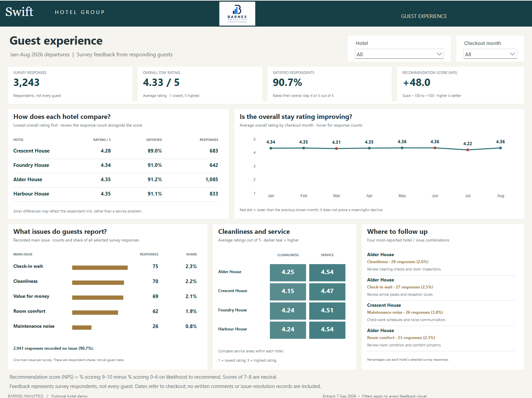Click the Overall Stay Rating 4.33 card

tap(200, 84)
